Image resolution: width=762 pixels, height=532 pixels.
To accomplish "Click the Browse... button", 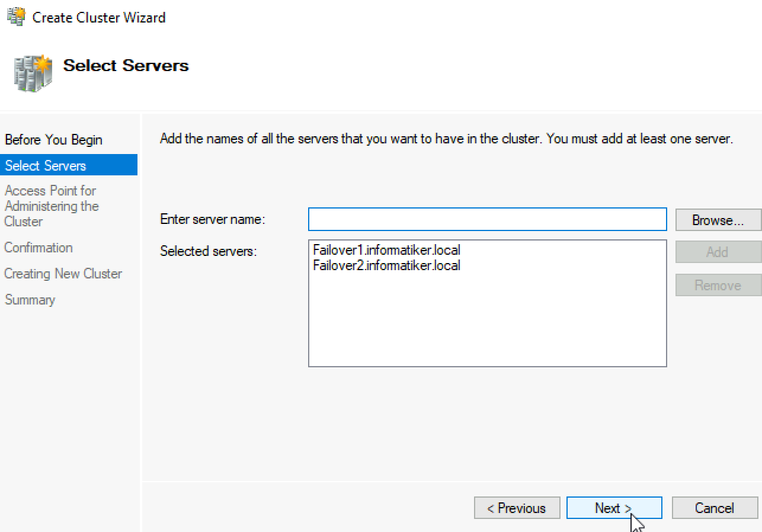I will pyautogui.click(x=718, y=220).
